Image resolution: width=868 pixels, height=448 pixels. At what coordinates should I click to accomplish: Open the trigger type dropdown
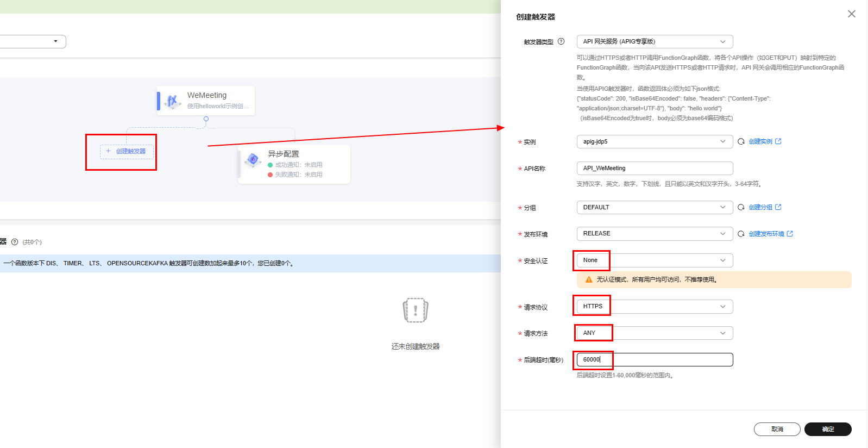click(654, 42)
